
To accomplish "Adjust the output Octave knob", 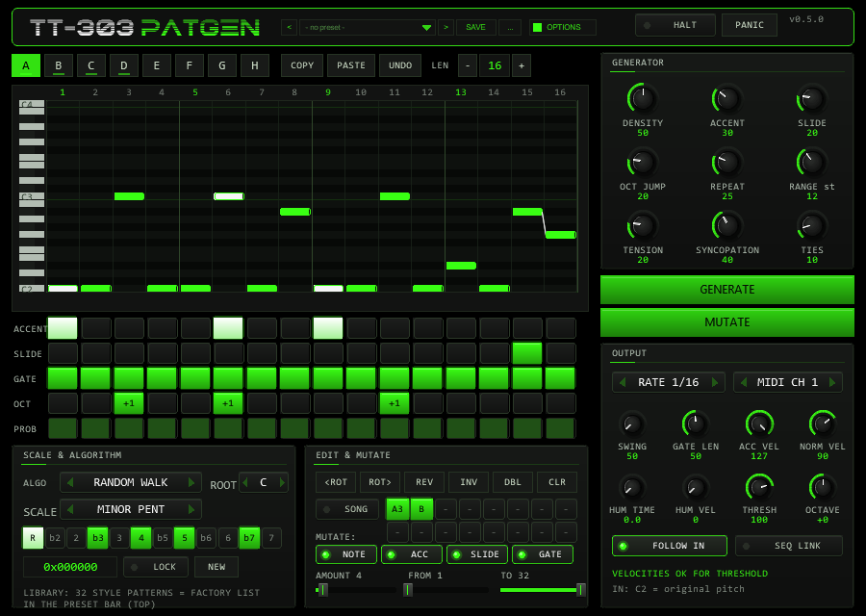I will (823, 488).
